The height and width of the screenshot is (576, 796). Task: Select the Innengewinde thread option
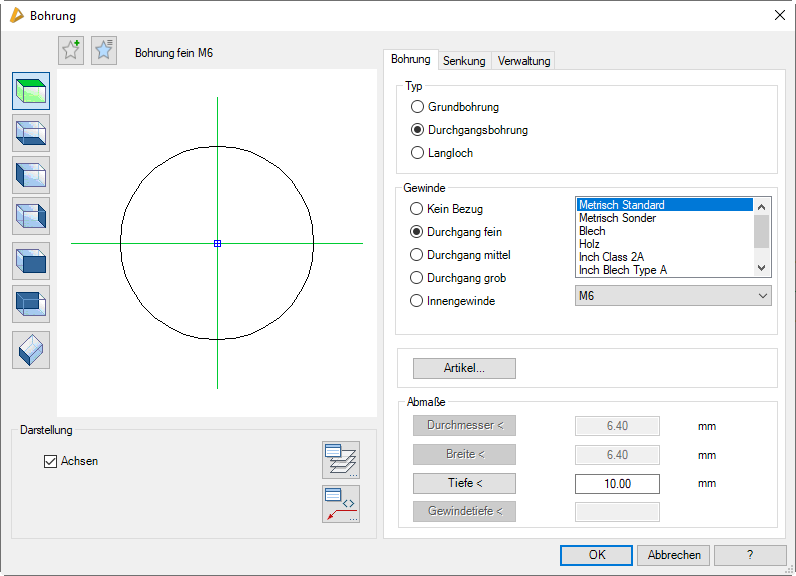pos(417,301)
